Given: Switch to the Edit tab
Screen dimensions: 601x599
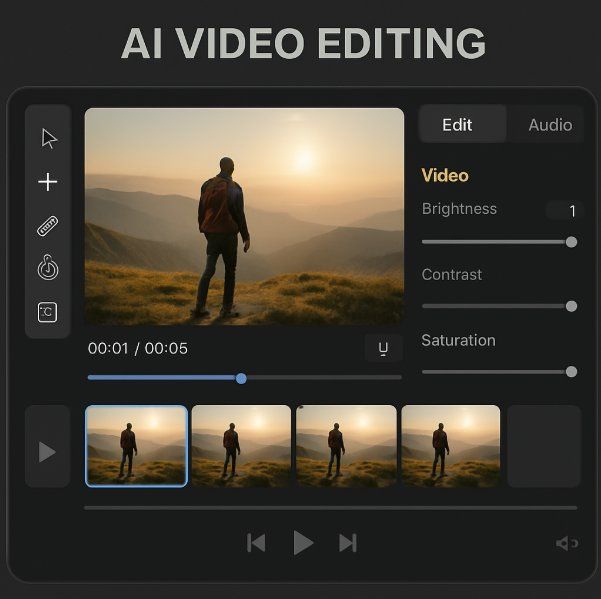Looking at the screenshot, I should pos(457,125).
